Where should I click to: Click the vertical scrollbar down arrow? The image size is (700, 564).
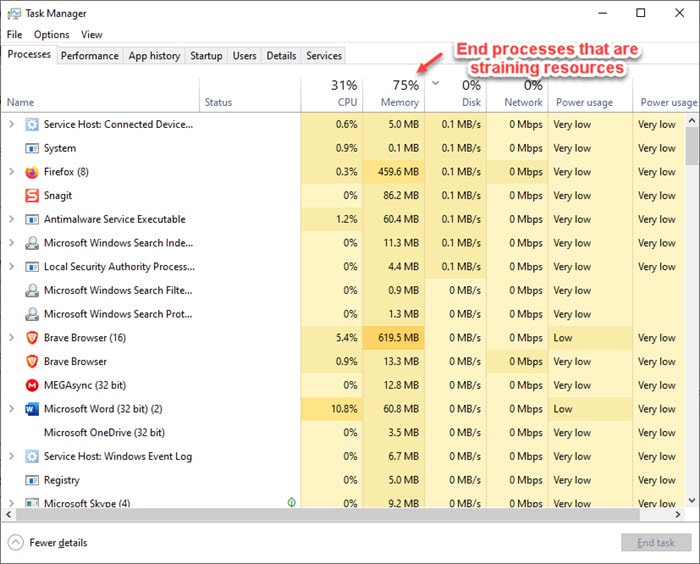[692, 501]
